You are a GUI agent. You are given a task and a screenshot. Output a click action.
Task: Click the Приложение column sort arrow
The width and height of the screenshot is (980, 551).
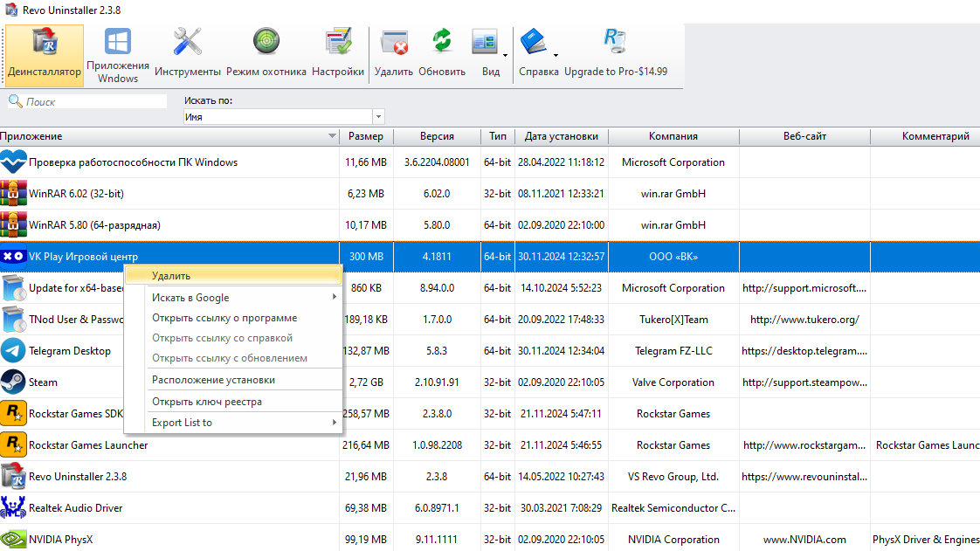click(332, 136)
